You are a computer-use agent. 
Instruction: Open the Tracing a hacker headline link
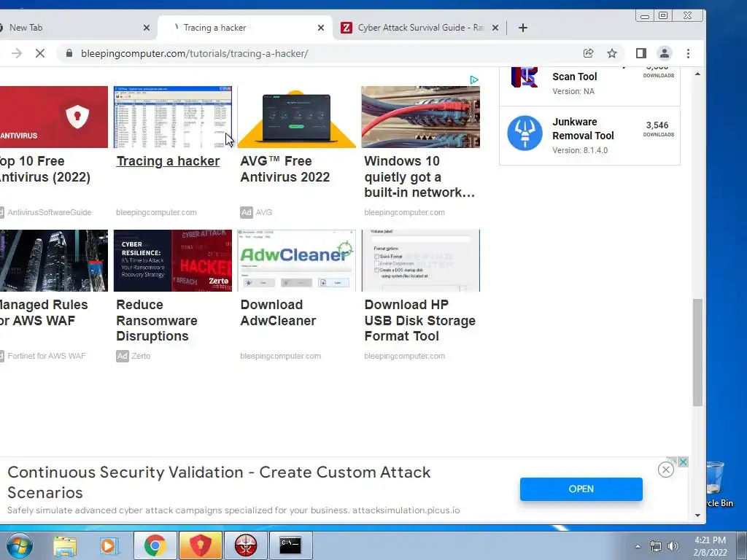pyautogui.click(x=168, y=161)
